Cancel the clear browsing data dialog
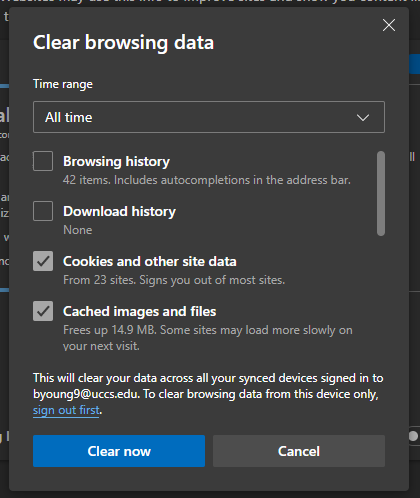This screenshot has height=498, width=420. click(x=299, y=451)
